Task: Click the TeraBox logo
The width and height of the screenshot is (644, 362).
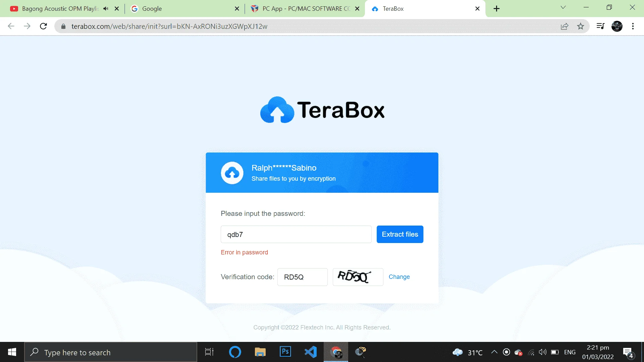Action: (x=322, y=110)
